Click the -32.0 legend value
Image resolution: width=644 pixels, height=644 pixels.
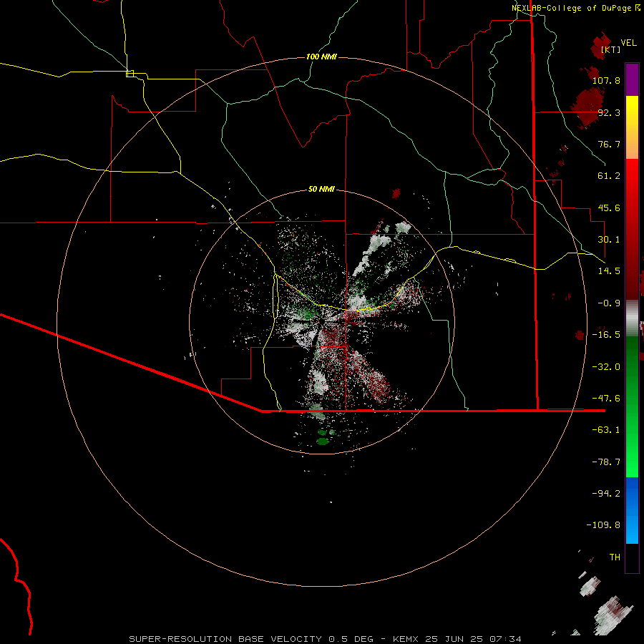coord(606,367)
